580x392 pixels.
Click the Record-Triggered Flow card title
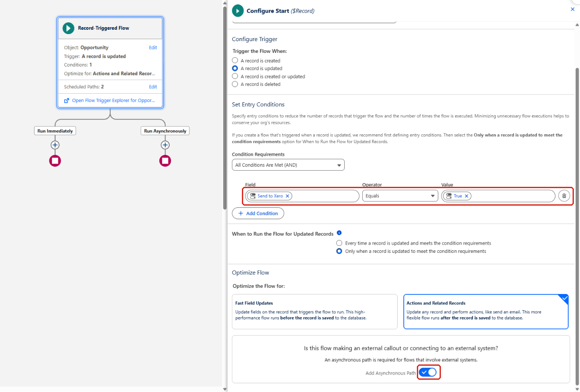[103, 28]
